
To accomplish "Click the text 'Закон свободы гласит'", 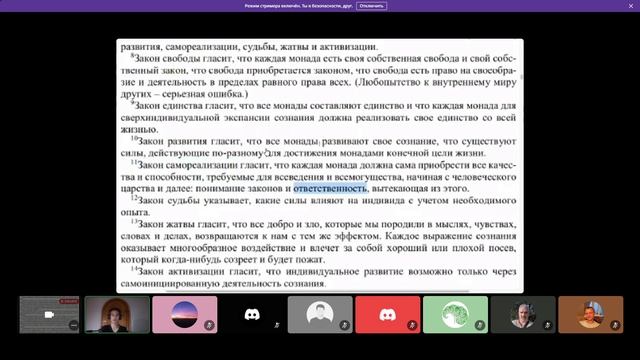I will [184, 58].
